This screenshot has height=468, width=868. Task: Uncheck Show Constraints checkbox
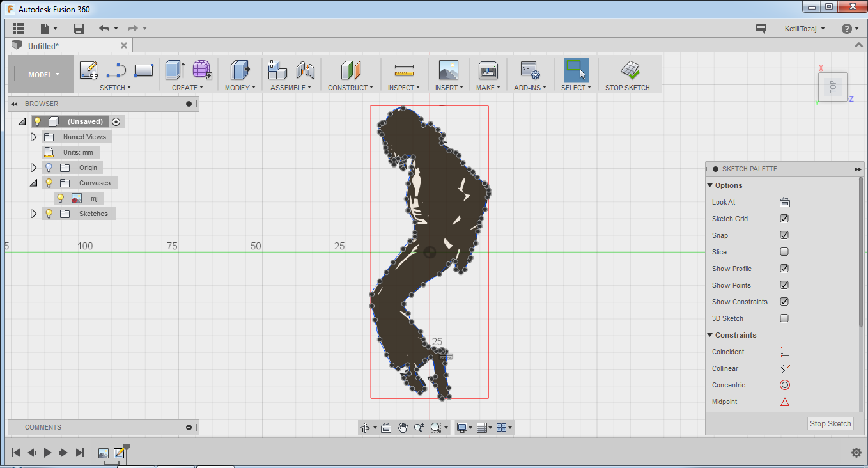(x=784, y=302)
